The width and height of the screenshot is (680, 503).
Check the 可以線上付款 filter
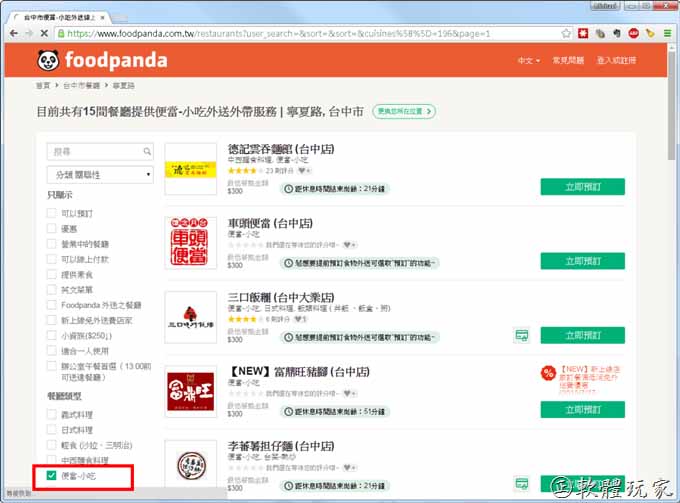pyautogui.click(x=52, y=259)
